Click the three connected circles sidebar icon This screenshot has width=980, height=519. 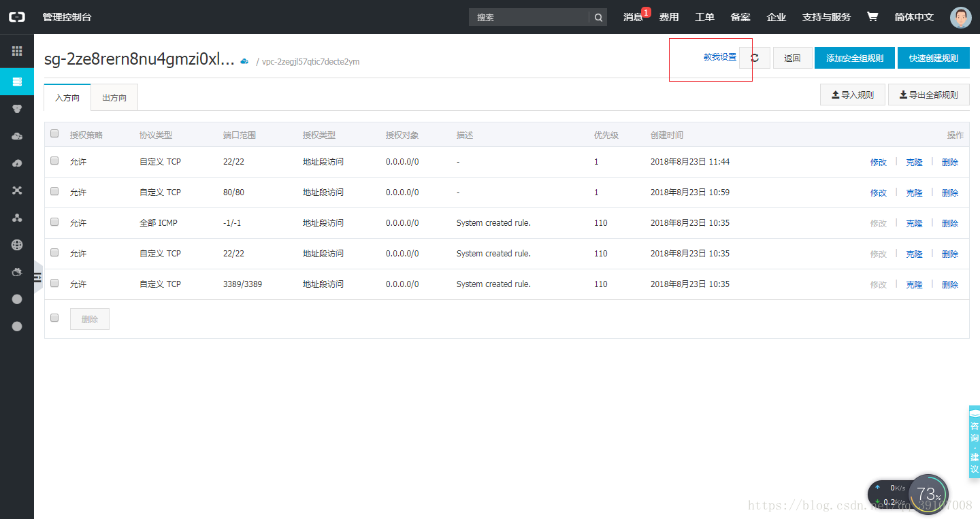tap(17, 218)
